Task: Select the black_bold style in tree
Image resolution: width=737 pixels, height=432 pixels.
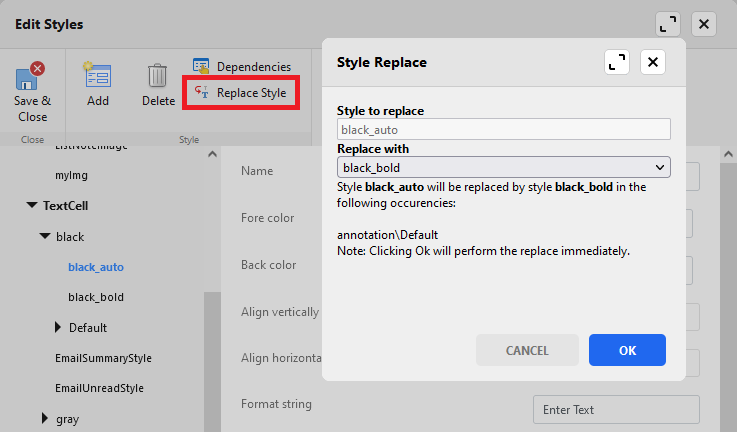Action: 96,297
